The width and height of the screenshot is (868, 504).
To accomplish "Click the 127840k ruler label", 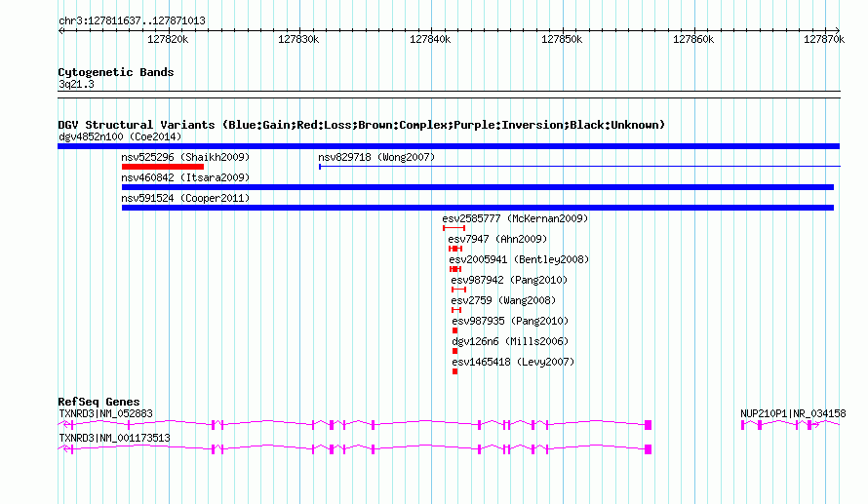I will pos(430,39).
